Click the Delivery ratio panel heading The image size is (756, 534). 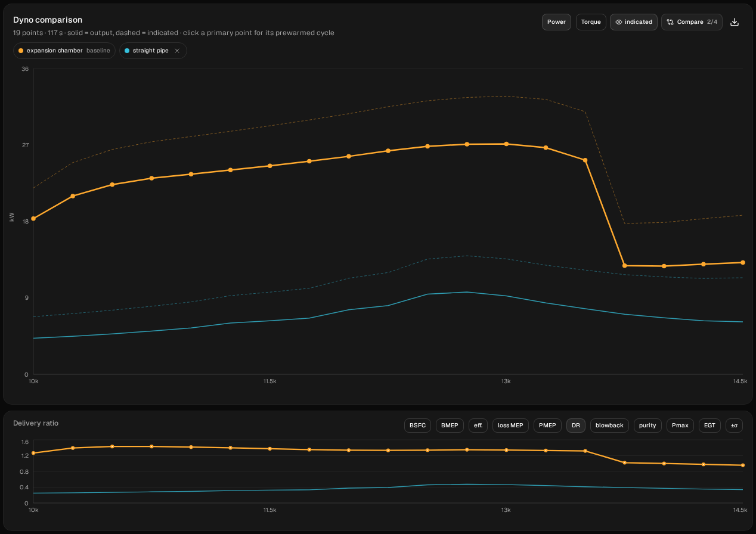[36, 423]
